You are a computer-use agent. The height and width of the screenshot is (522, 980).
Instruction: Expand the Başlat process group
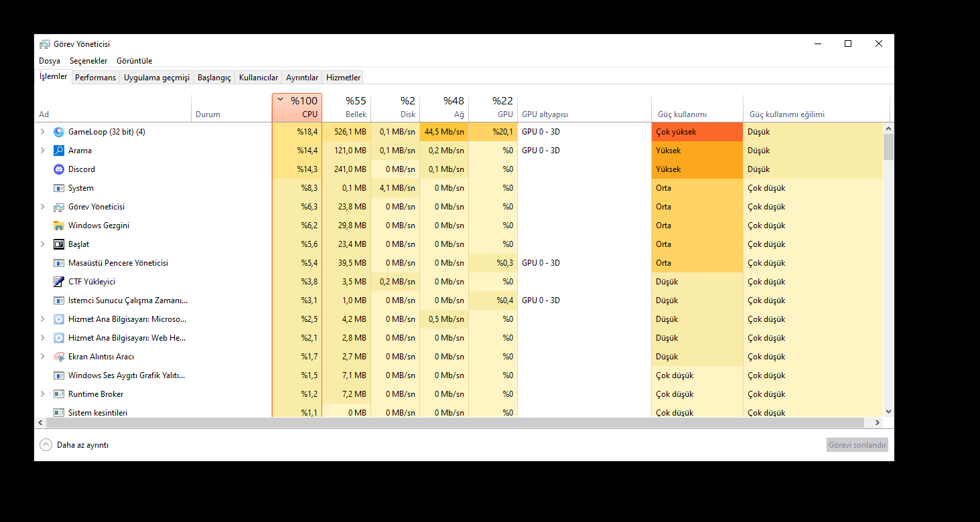[x=43, y=244]
